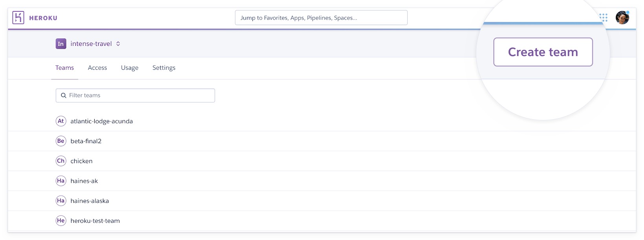Click the intense-travel 'In' badge icon
This screenshot has height=240, width=644.
click(61, 44)
